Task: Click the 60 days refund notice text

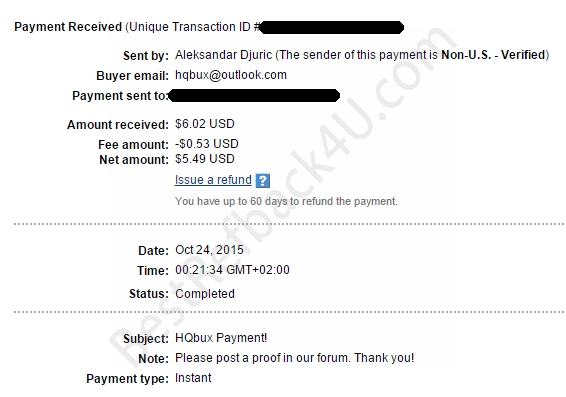Action: coord(286,201)
